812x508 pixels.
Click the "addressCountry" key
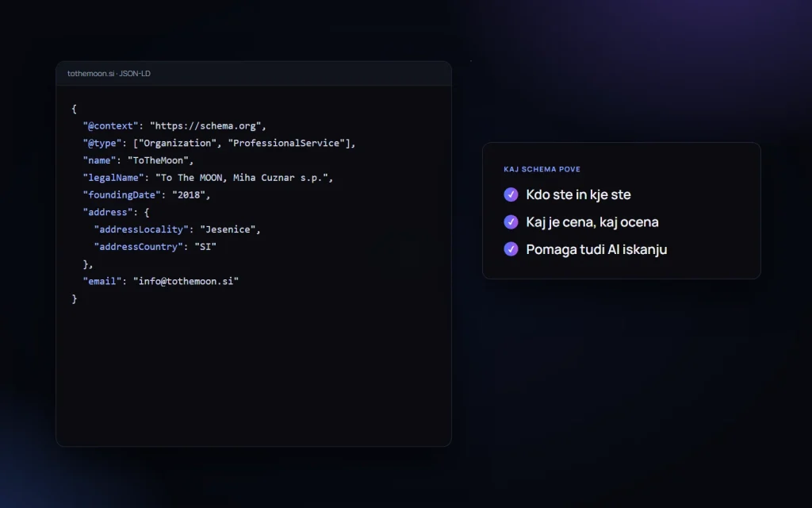click(138, 247)
